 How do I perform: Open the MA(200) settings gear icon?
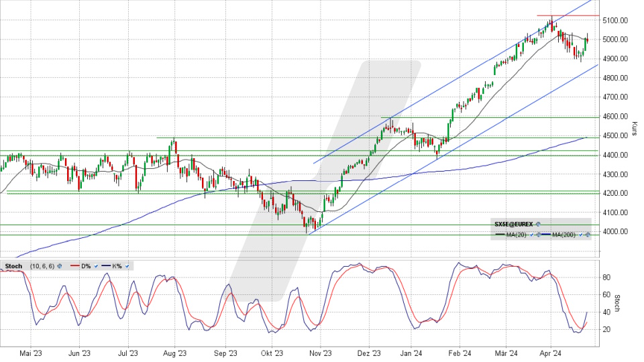coord(587,235)
